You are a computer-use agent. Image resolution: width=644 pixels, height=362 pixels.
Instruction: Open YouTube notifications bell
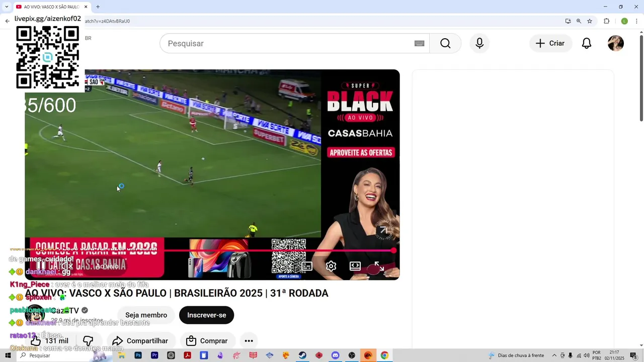tap(587, 43)
